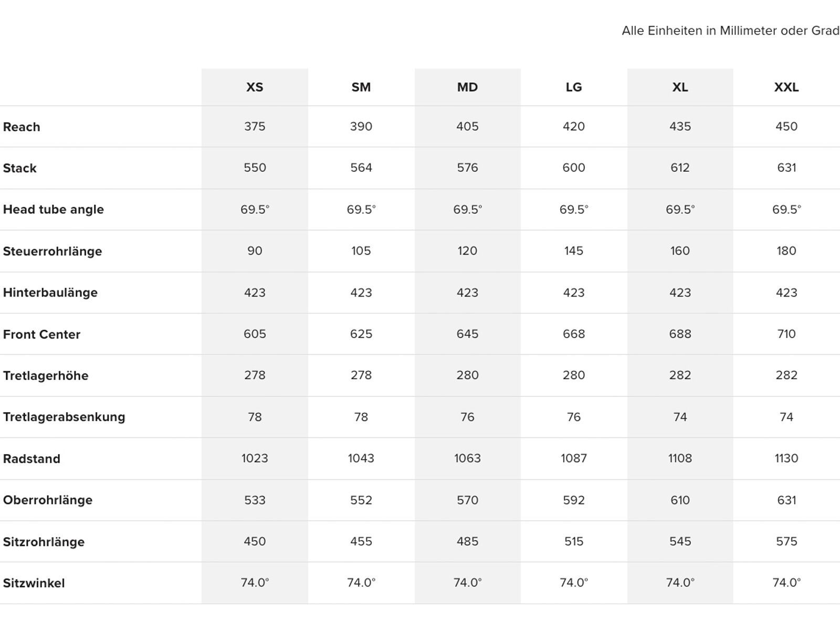Click the Sitzrohrlänge row label

pos(44,542)
